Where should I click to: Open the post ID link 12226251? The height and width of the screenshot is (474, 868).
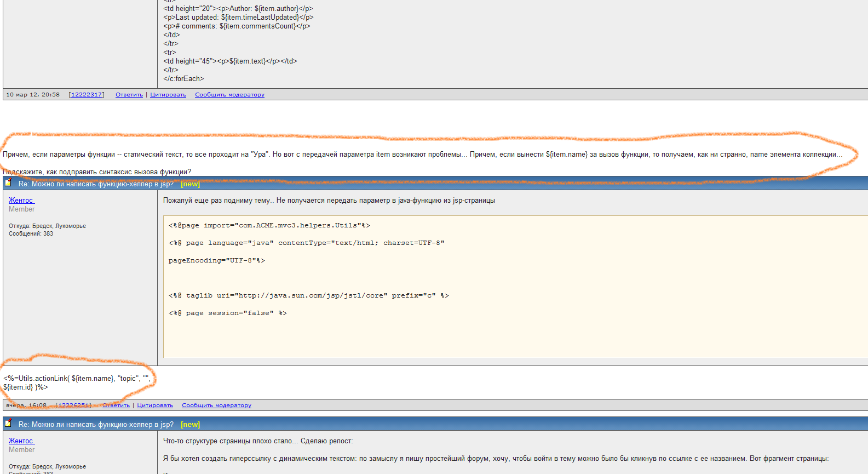[73, 406]
